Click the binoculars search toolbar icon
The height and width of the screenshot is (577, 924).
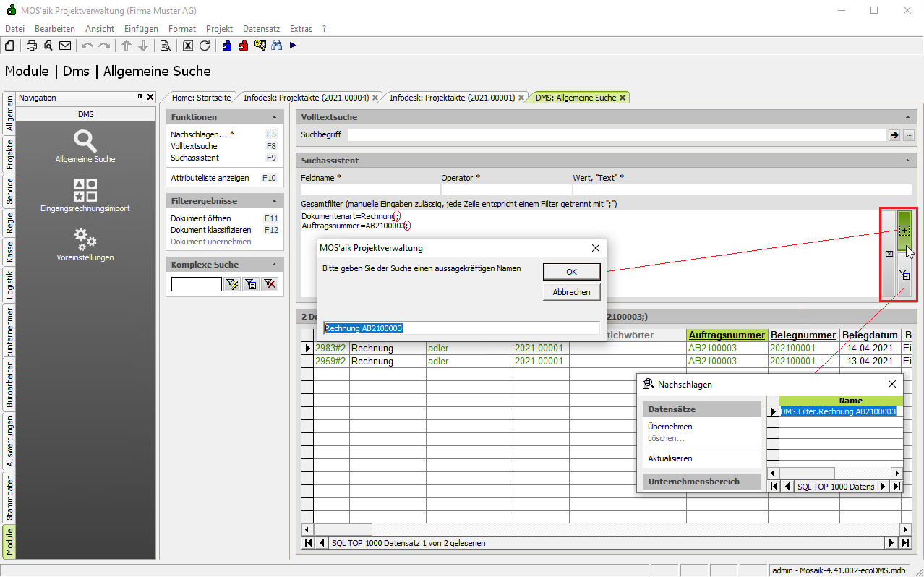[276, 46]
